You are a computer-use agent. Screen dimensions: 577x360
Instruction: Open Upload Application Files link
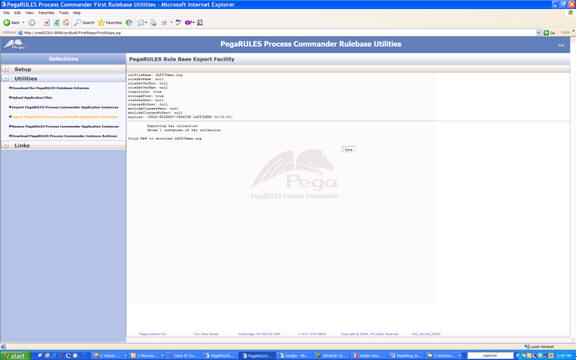pos(32,98)
